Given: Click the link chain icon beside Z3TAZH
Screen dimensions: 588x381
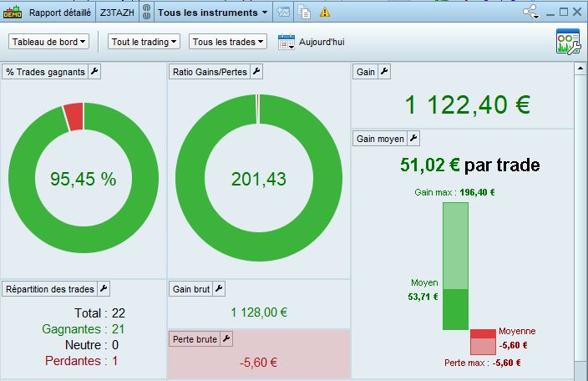Looking at the screenshot, I should (x=147, y=13).
